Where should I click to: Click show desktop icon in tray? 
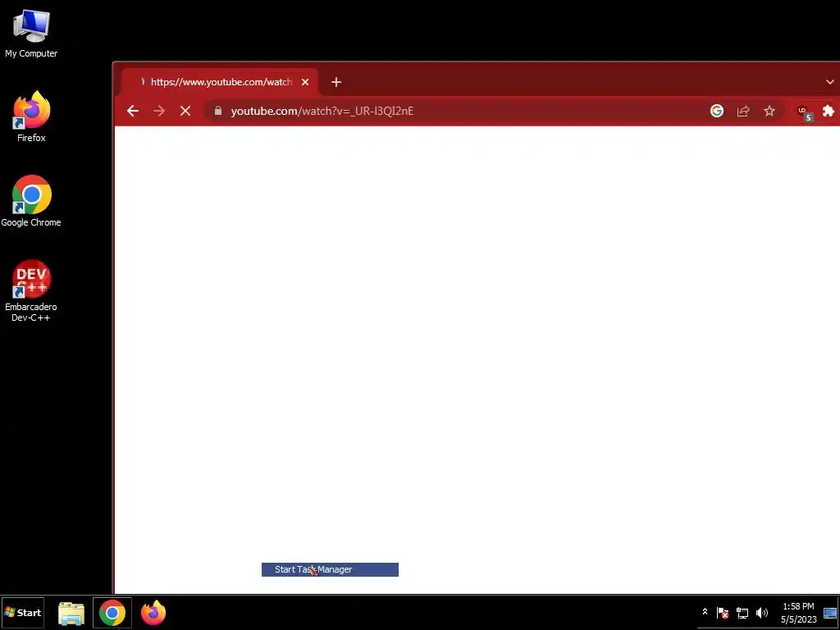click(830, 613)
